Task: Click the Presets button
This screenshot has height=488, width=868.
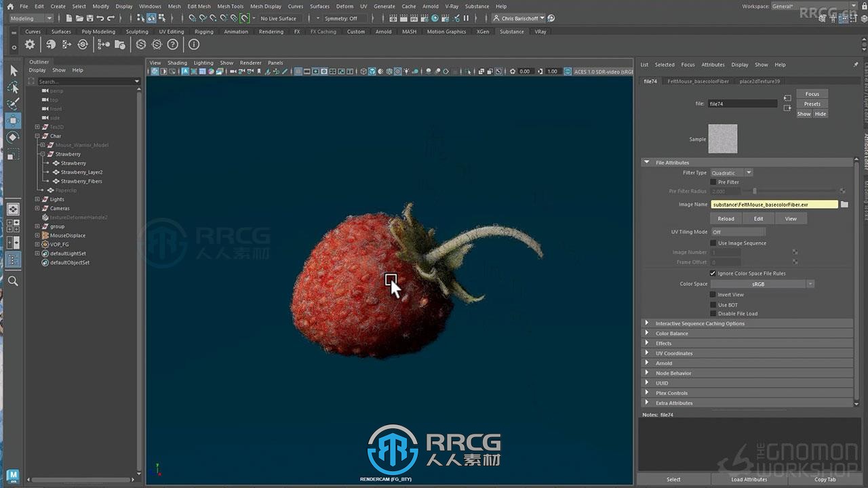Action: click(812, 104)
